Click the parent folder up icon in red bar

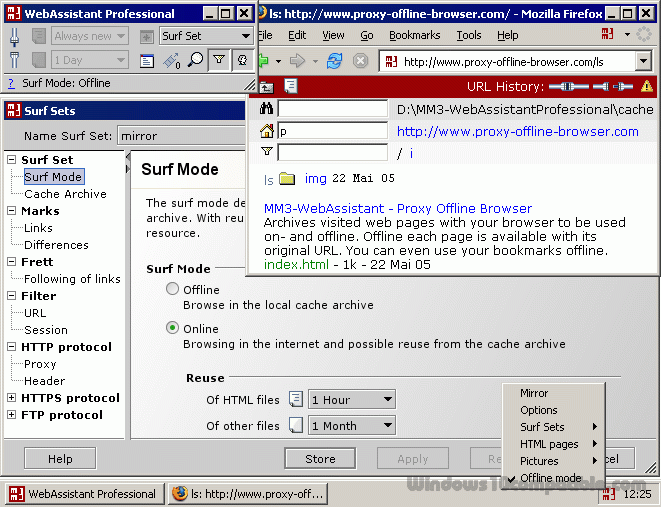pos(266,87)
